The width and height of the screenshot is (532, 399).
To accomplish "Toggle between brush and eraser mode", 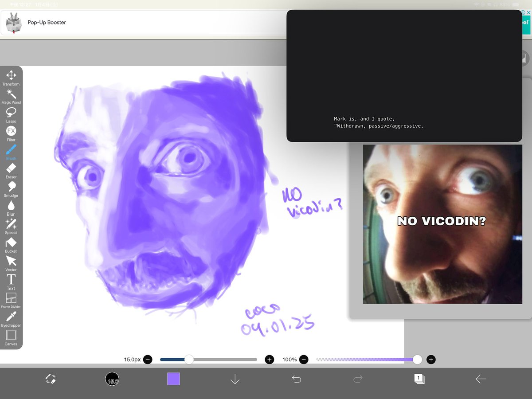I will click(50, 379).
